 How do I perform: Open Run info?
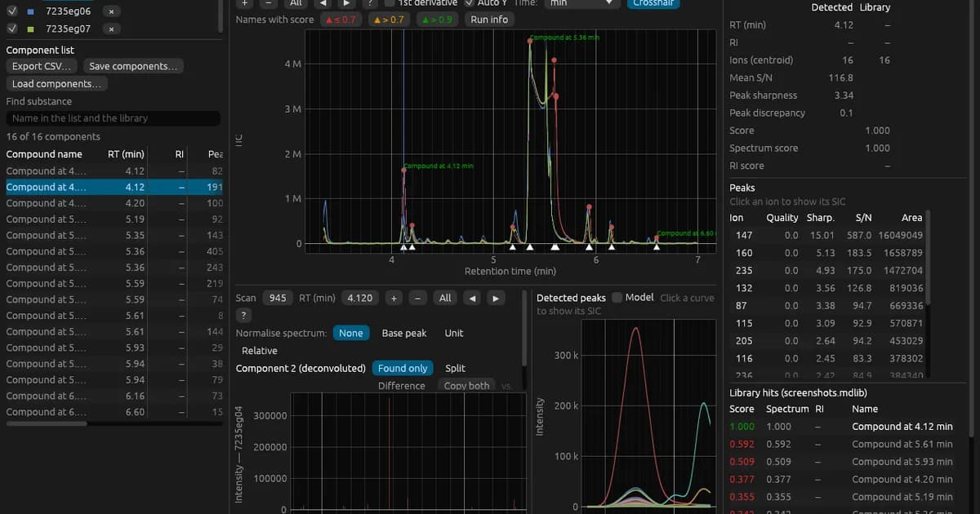point(489,19)
